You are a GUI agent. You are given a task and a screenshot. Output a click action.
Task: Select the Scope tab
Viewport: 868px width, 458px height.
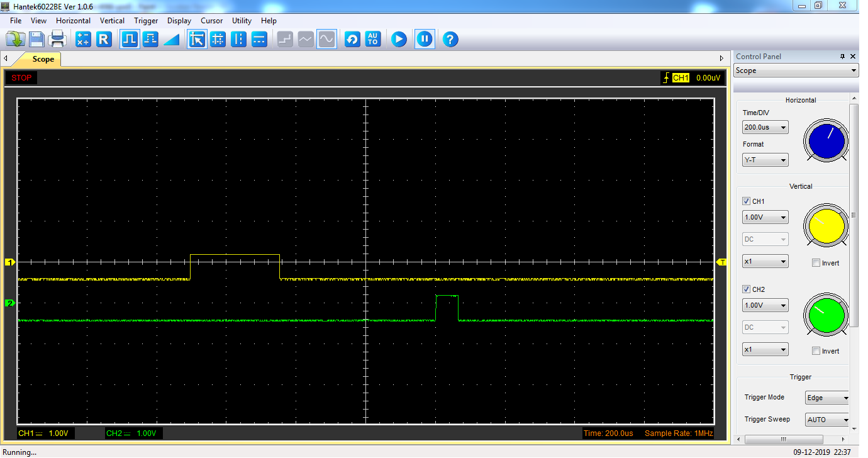coord(43,59)
